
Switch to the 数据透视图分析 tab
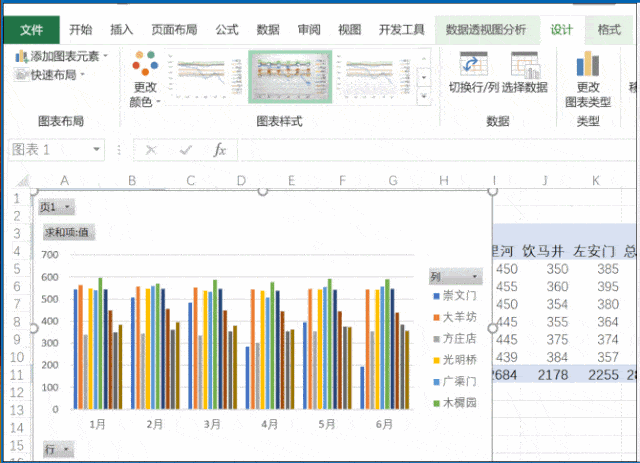pyautogui.click(x=486, y=29)
